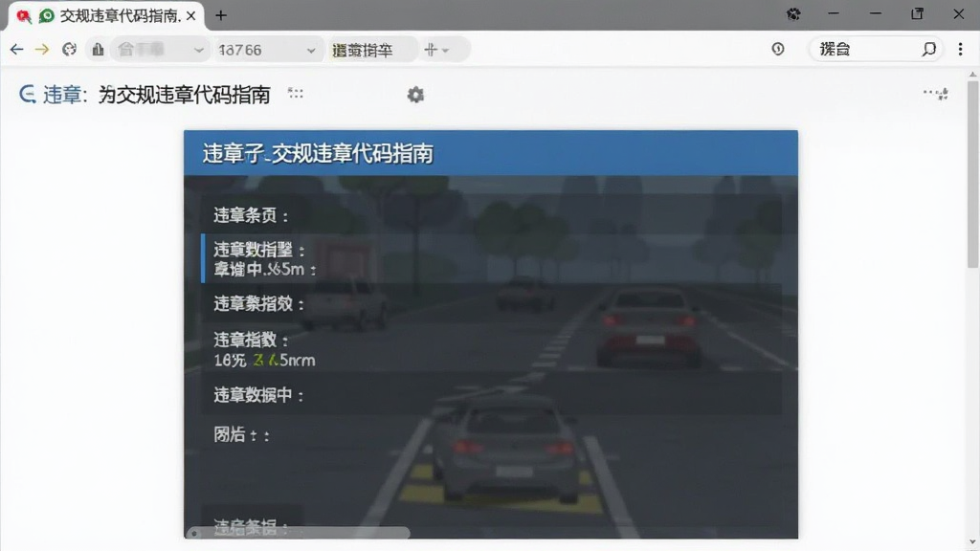
Task: Select the highlighted row with the blue bar
Action: pos(491,258)
